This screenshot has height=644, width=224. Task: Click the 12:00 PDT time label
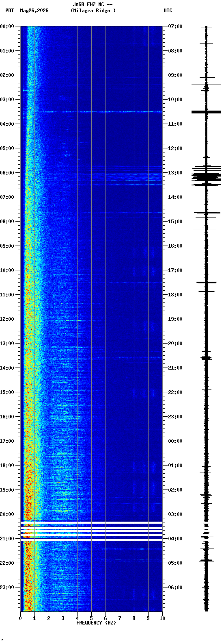7,319
